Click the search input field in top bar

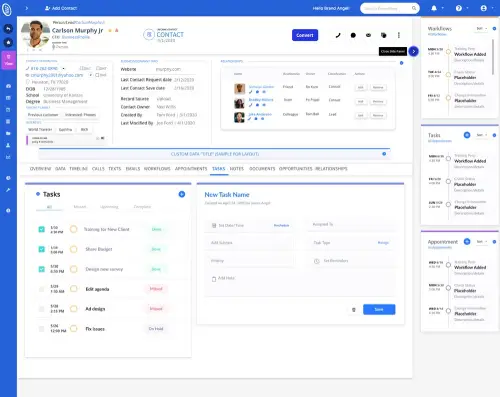click(x=389, y=8)
